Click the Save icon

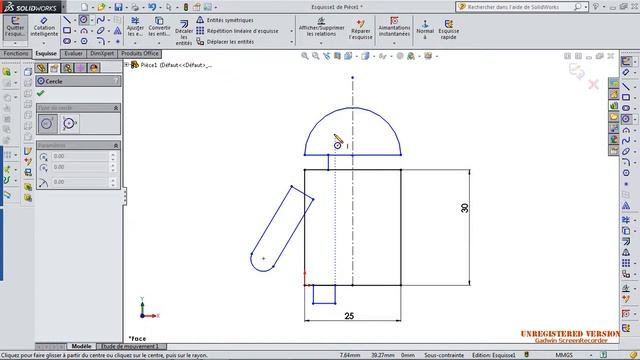pyautogui.click(x=118, y=7)
